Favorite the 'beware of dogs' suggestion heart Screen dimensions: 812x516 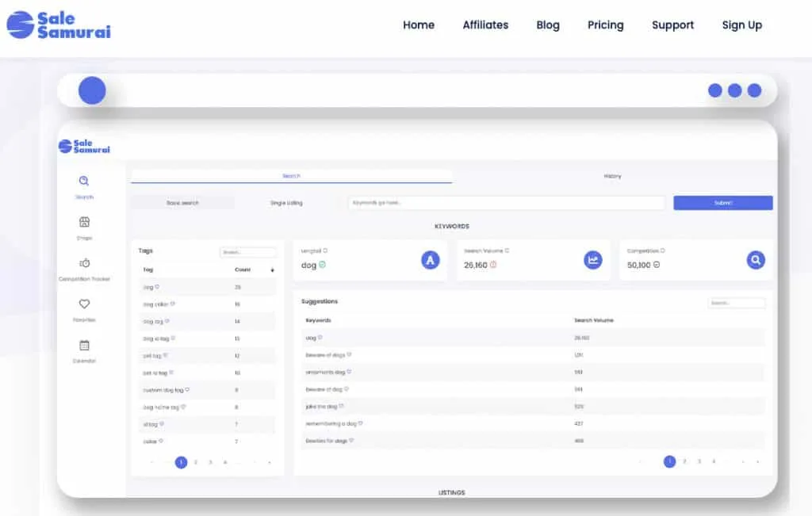pos(349,354)
